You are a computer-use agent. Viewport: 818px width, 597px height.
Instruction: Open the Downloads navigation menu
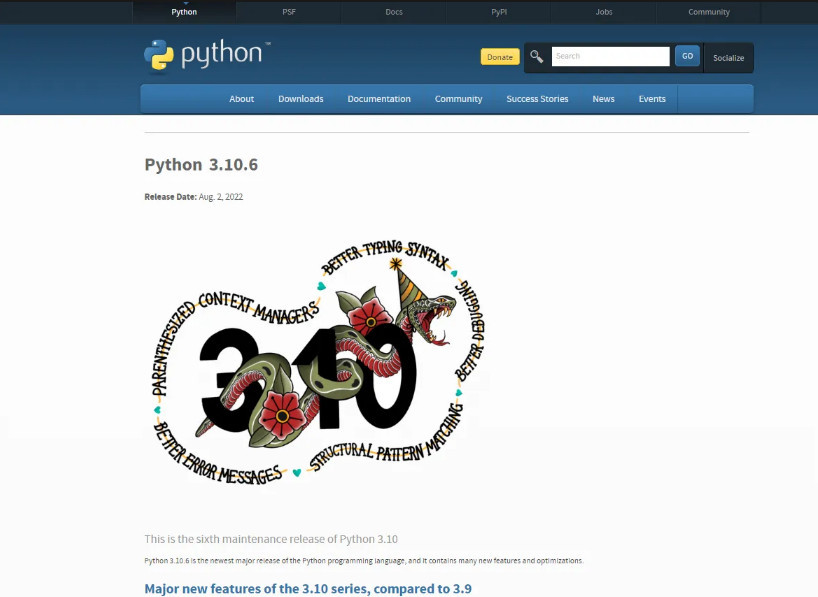[x=300, y=99]
